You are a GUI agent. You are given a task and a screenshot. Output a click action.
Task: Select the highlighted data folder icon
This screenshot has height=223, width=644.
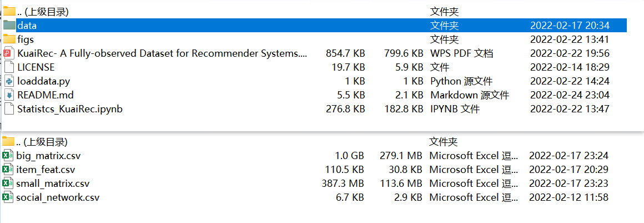pos(9,25)
